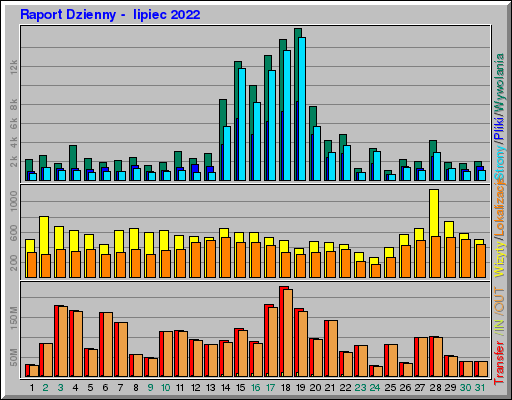Click day 3 label under the chart

coord(60,388)
